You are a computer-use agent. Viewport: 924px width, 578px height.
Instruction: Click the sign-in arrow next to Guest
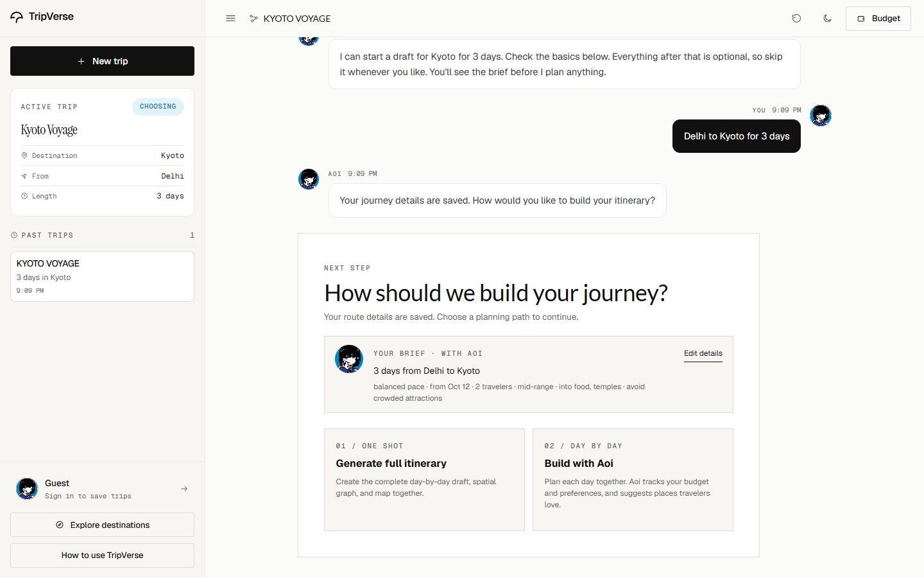(x=184, y=489)
